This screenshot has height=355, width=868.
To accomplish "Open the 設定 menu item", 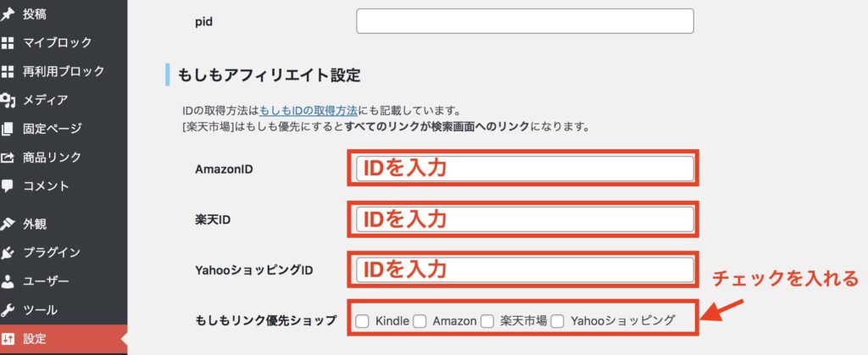I will (x=64, y=339).
